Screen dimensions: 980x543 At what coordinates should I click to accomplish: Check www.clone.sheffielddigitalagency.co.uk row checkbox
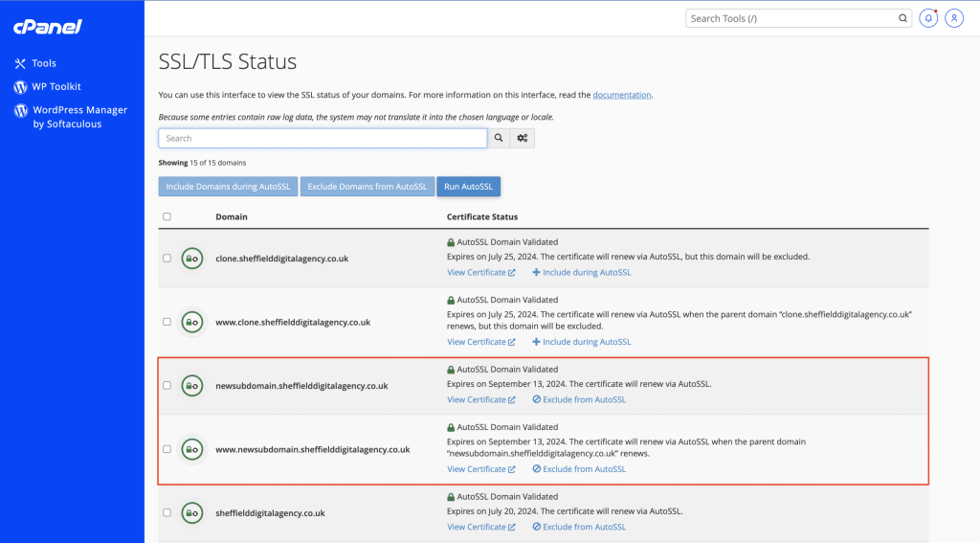click(167, 322)
